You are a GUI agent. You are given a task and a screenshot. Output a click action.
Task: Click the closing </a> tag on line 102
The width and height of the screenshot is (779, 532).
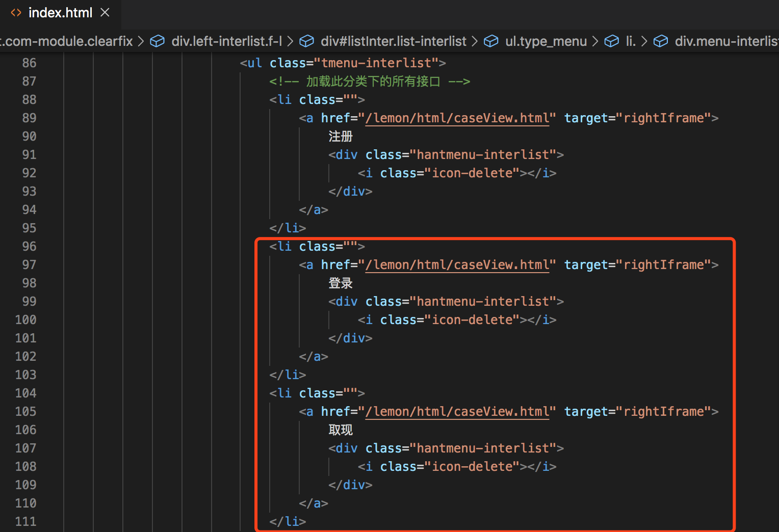coord(314,357)
